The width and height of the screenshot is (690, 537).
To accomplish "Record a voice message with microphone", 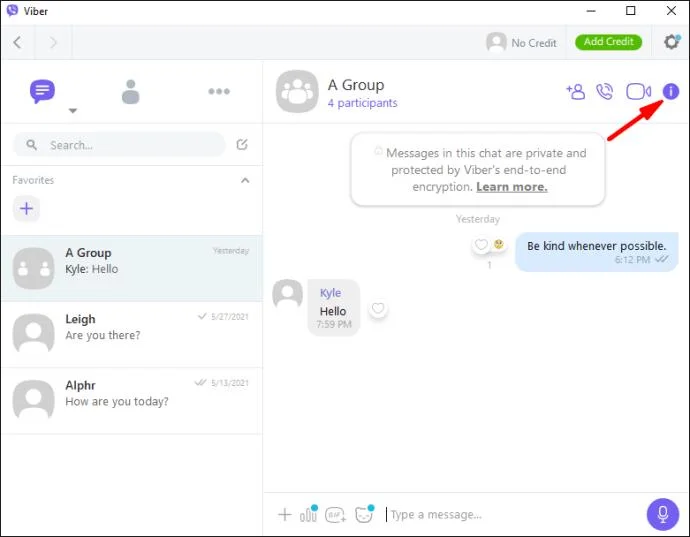I will pos(663,514).
